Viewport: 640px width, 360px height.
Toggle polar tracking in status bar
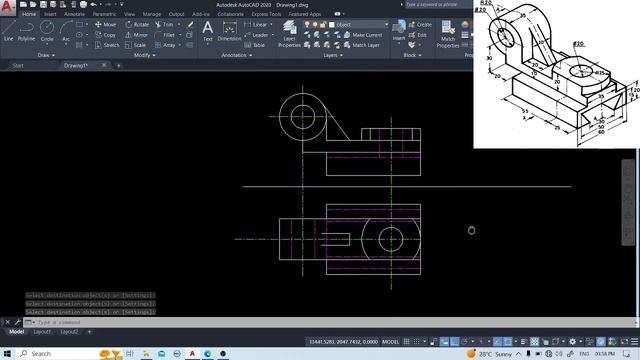click(464, 342)
